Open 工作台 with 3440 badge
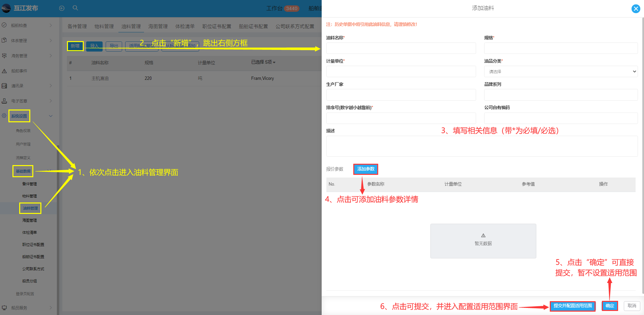This screenshot has height=315, width=644. click(283, 8)
